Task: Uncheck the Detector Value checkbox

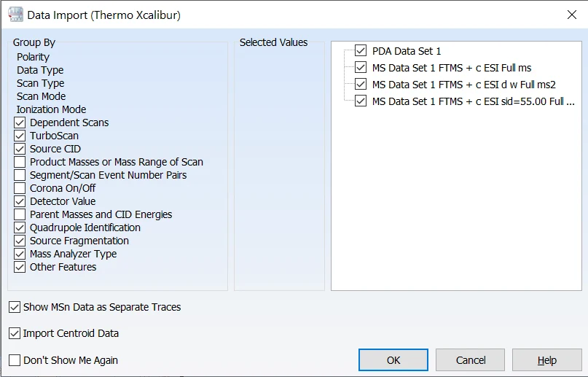Action: [x=20, y=201]
